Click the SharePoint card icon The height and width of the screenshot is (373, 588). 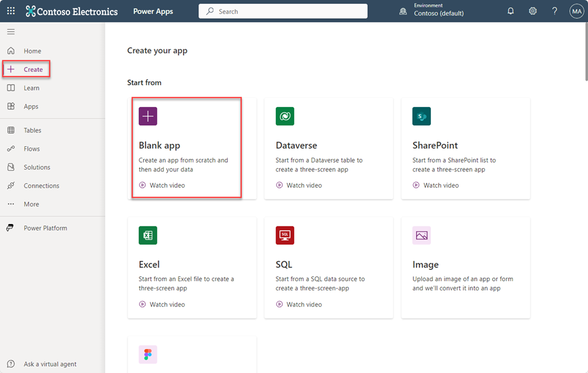422,116
